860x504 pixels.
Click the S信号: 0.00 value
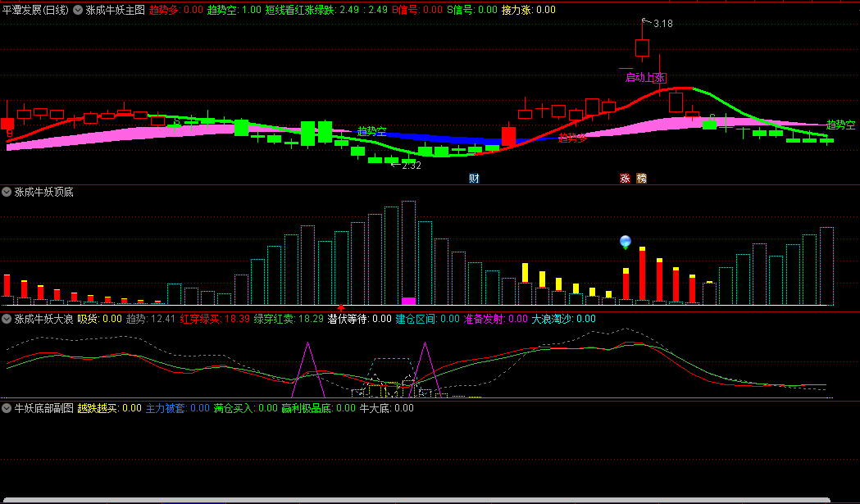point(471,10)
